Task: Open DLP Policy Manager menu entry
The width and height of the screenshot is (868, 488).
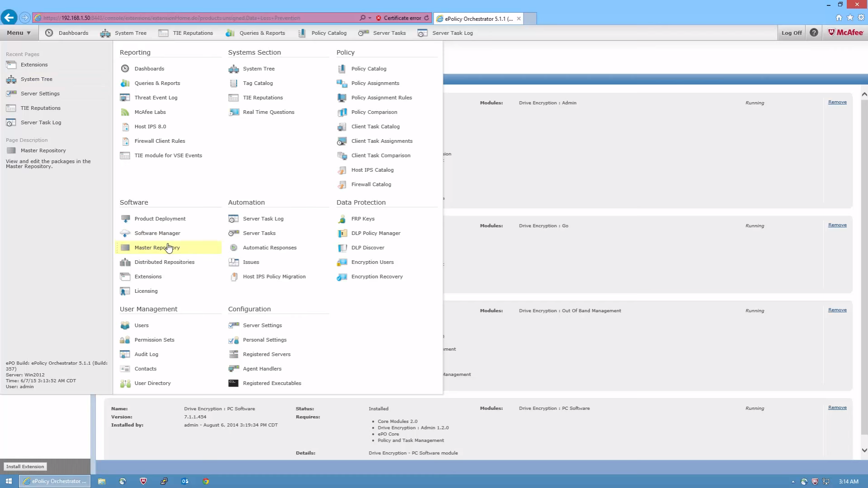Action: (376, 233)
